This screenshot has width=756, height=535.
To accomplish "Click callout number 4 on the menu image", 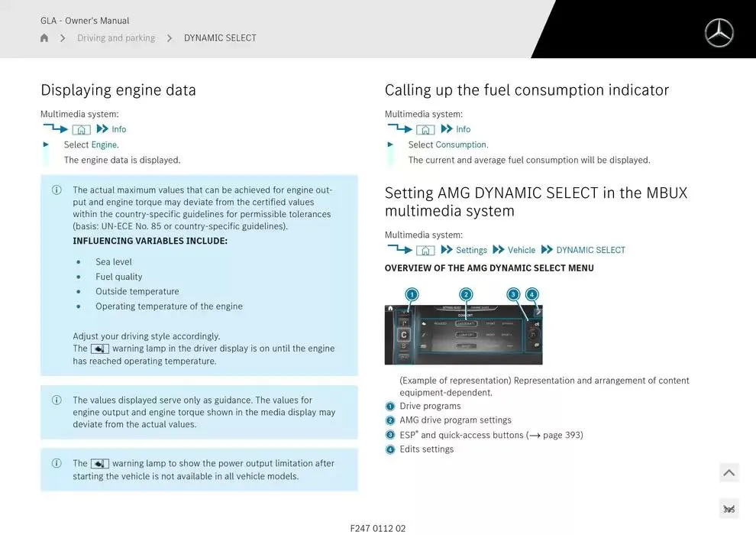I will 532,294.
